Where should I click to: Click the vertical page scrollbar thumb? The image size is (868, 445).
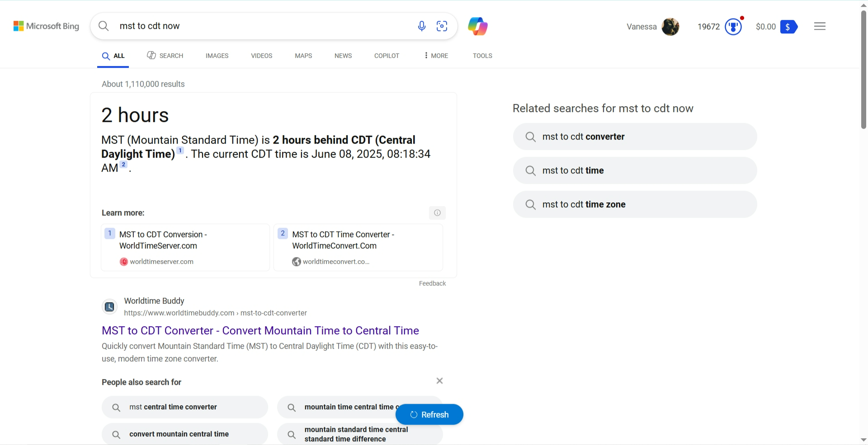[x=863, y=68]
